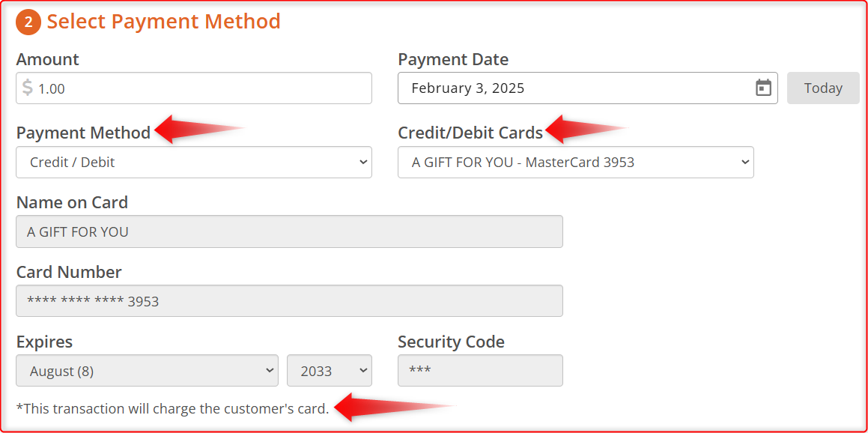Image resolution: width=868 pixels, height=433 pixels.
Task: Expand the Credit/Debit Cards dropdown
Action: [x=576, y=163]
